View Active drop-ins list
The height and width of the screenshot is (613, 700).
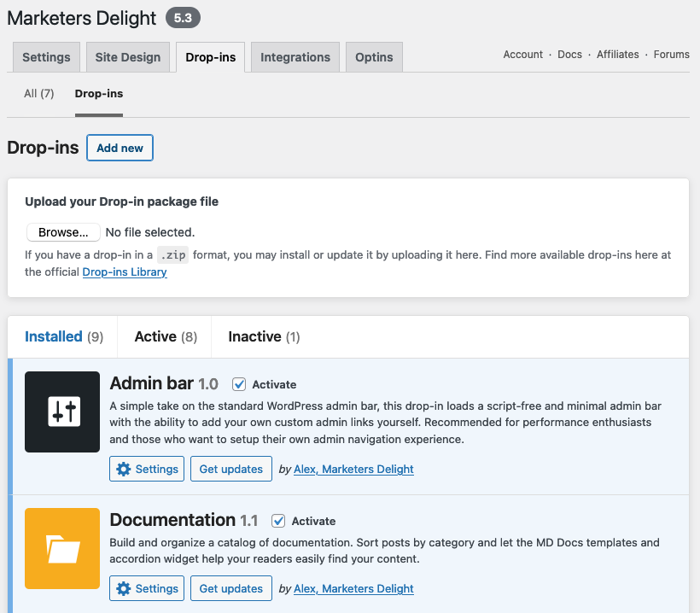(164, 336)
